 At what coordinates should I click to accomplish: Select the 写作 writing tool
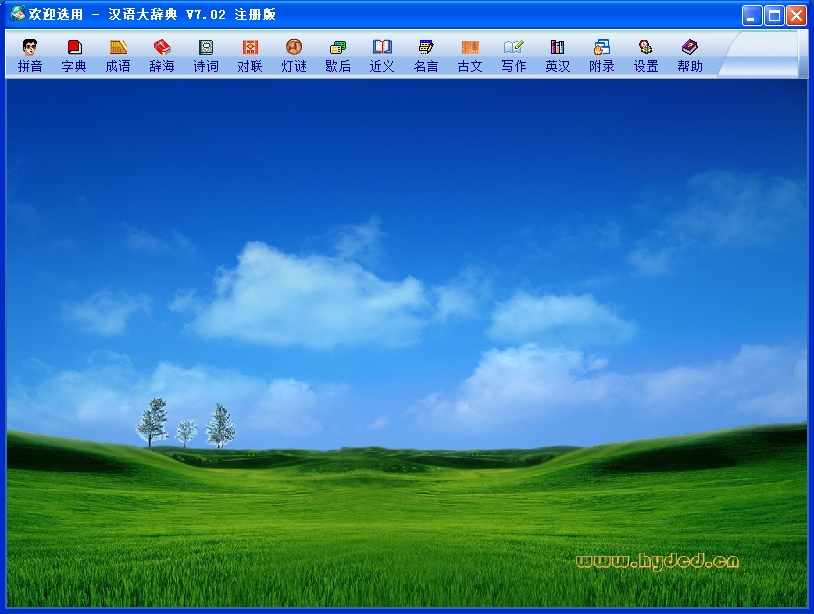(514, 55)
